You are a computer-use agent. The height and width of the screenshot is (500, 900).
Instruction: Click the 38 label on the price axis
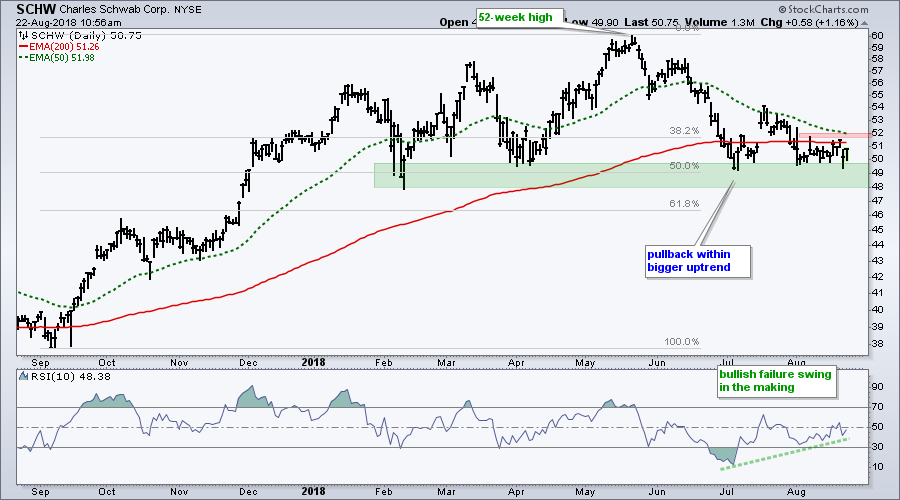(x=877, y=344)
